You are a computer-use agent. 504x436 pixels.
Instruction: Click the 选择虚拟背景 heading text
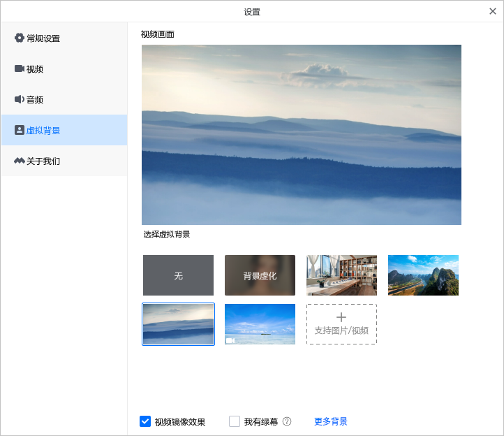coord(167,234)
